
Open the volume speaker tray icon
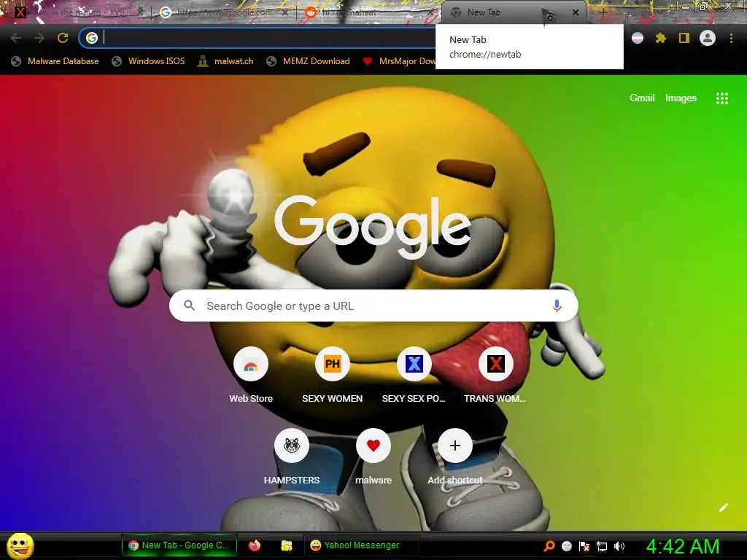click(619, 546)
